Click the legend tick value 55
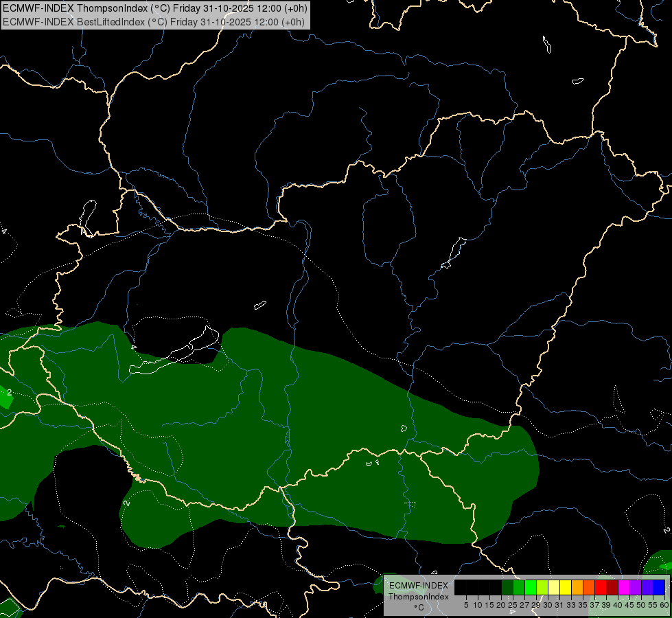Viewport: 672px width, 618px height. [653, 605]
